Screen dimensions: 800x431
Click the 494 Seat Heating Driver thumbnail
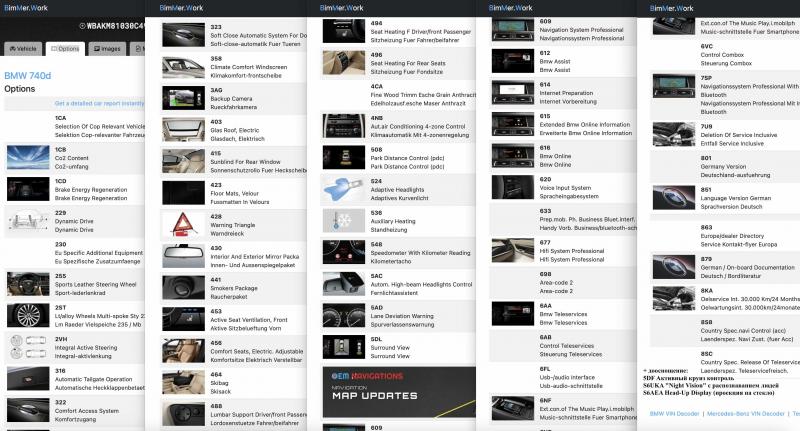[x=344, y=31]
